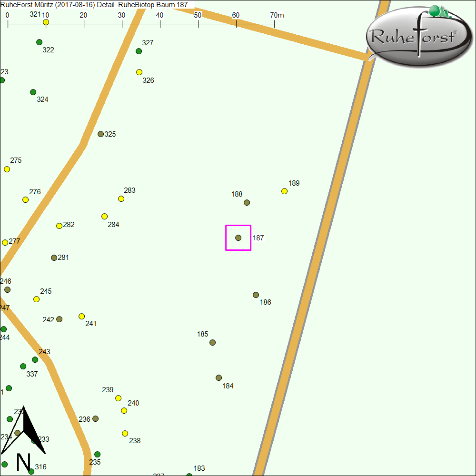The height and width of the screenshot is (476, 476).
Task: Select green tree marker 235
Action: pos(98,454)
